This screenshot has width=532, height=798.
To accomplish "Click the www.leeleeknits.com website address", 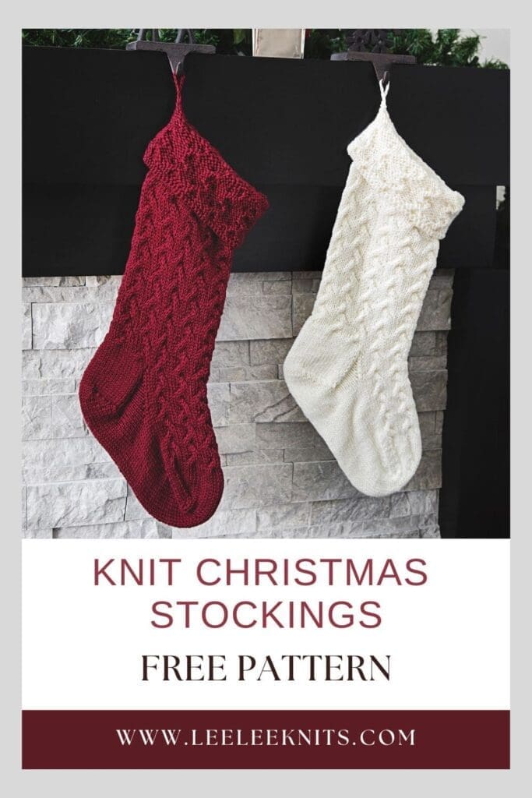I will (266, 737).
